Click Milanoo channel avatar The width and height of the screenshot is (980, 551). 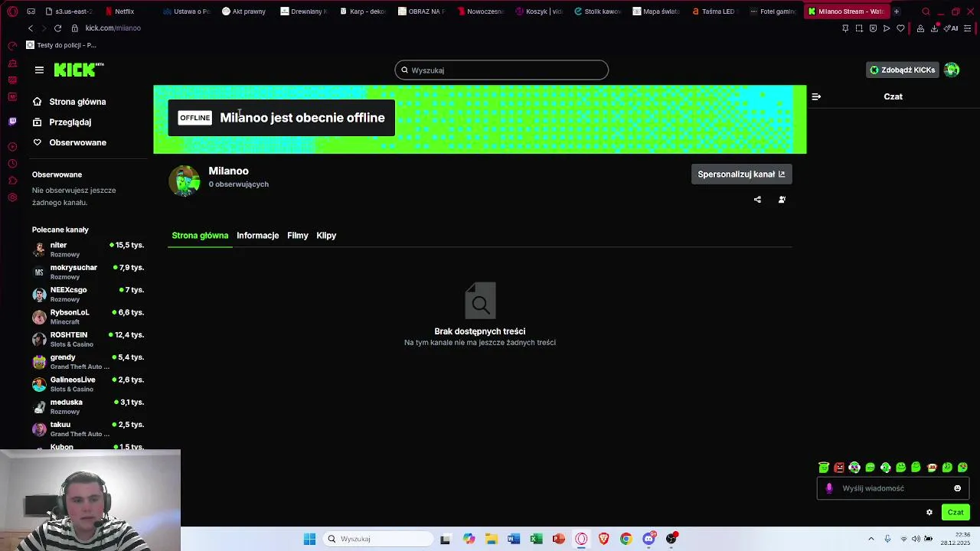(184, 181)
